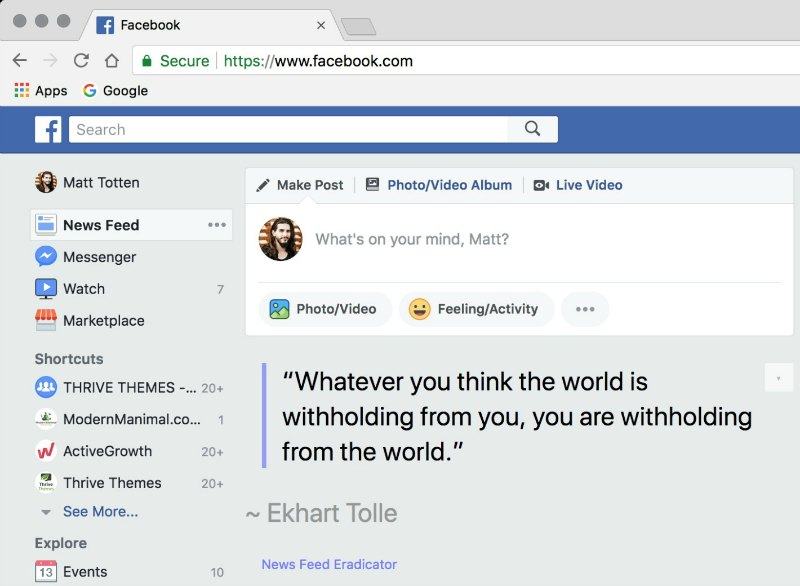Click the Thrive Themes leaf logo icon
The image size is (800, 586).
46,482
